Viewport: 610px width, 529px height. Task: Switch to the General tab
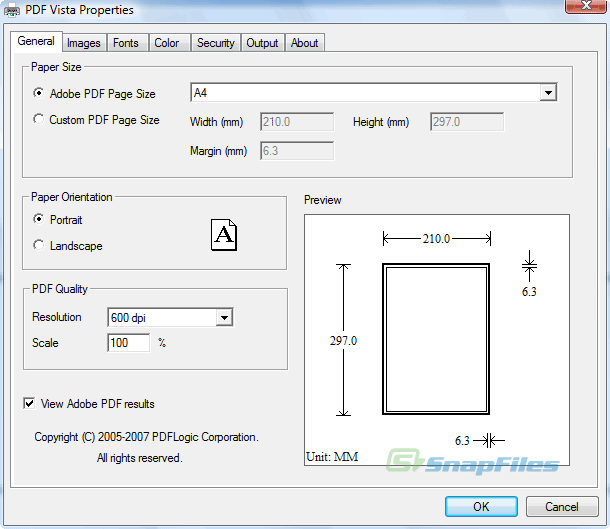pos(36,41)
